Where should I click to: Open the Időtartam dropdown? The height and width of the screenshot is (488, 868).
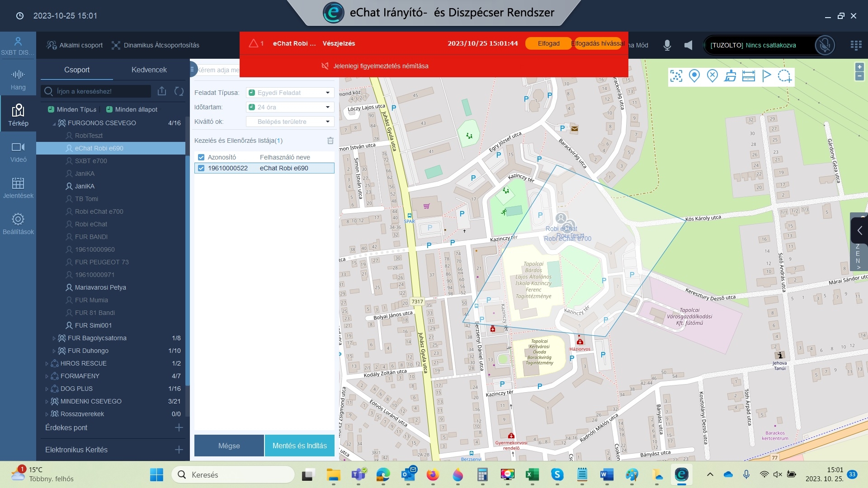pyautogui.click(x=290, y=107)
